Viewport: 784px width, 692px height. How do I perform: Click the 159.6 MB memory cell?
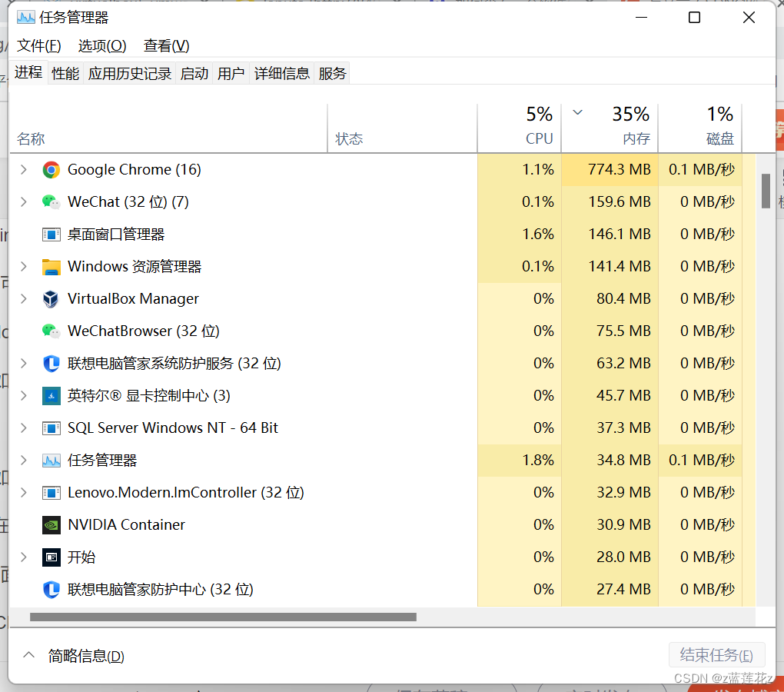[x=610, y=202]
